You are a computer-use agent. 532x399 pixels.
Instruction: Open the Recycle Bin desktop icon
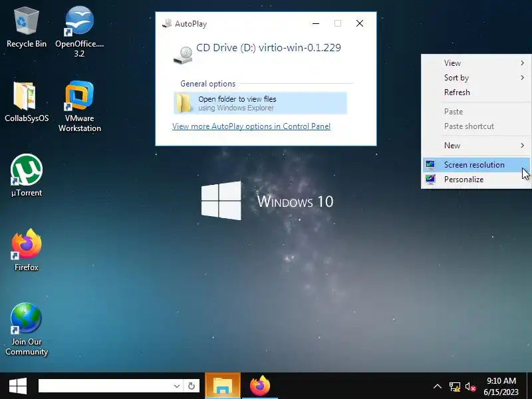(27, 28)
